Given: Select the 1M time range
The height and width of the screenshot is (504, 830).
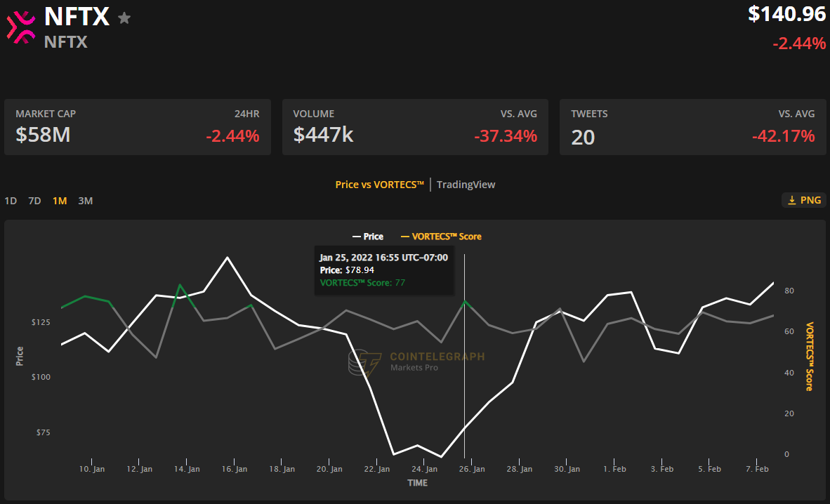Looking at the screenshot, I should 60,201.
